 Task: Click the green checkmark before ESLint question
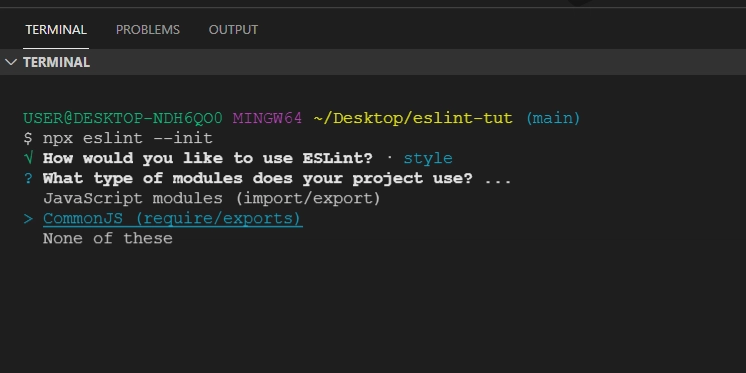[x=28, y=158]
